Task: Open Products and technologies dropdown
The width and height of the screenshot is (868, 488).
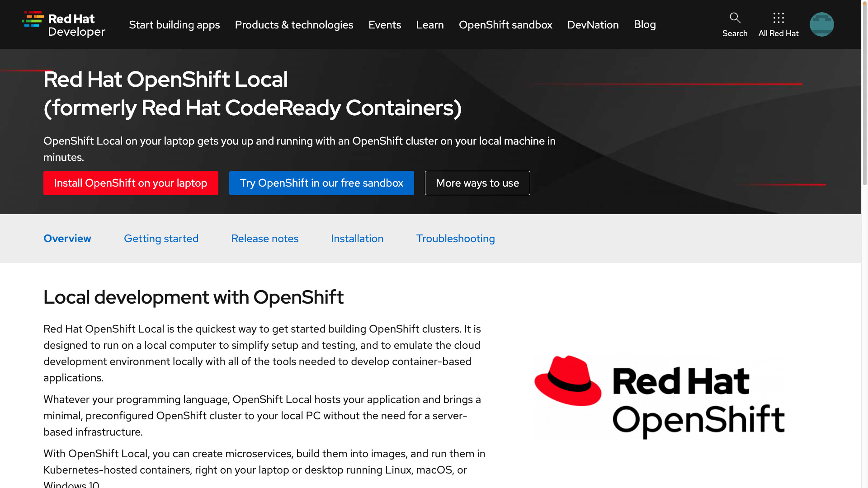Action: pyautogui.click(x=294, y=24)
